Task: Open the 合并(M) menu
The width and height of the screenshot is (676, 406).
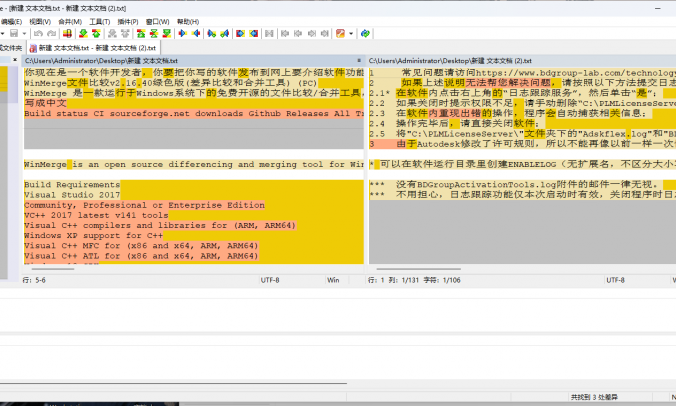Action: 70,22
